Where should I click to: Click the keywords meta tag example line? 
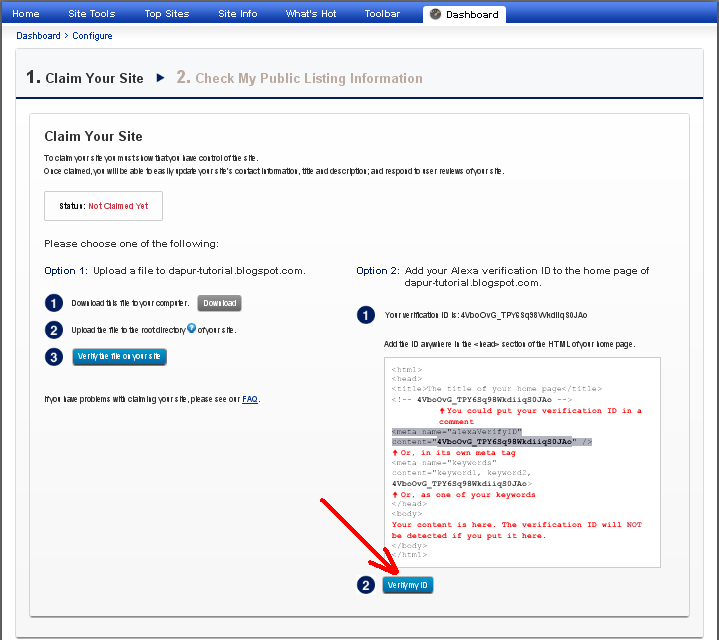pyautogui.click(x=462, y=473)
